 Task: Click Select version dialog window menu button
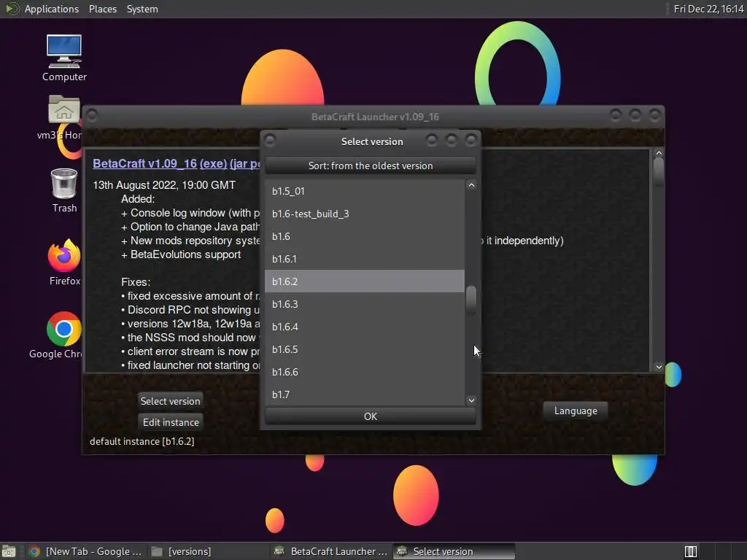270,140
